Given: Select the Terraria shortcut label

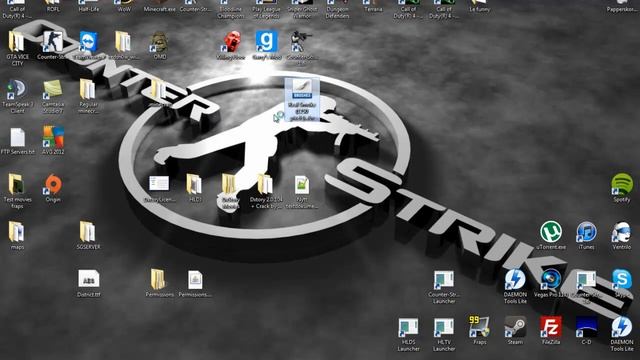Looking at the screenshot, I should (x=373, y=9).
